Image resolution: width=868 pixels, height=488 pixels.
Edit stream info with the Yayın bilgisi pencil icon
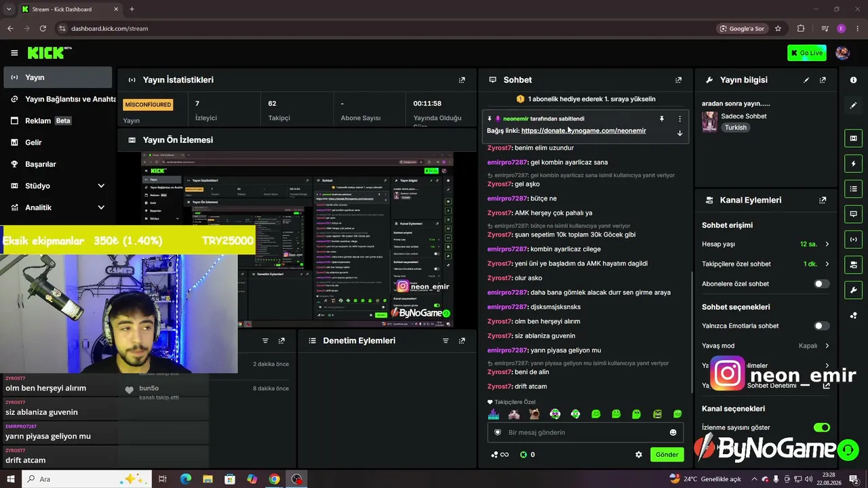tap(806, 80)
